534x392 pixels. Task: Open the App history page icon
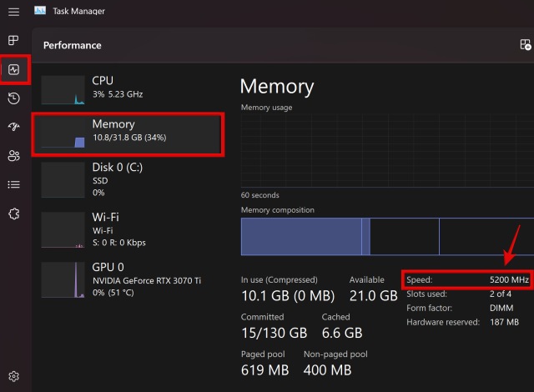tap(13, 98)
